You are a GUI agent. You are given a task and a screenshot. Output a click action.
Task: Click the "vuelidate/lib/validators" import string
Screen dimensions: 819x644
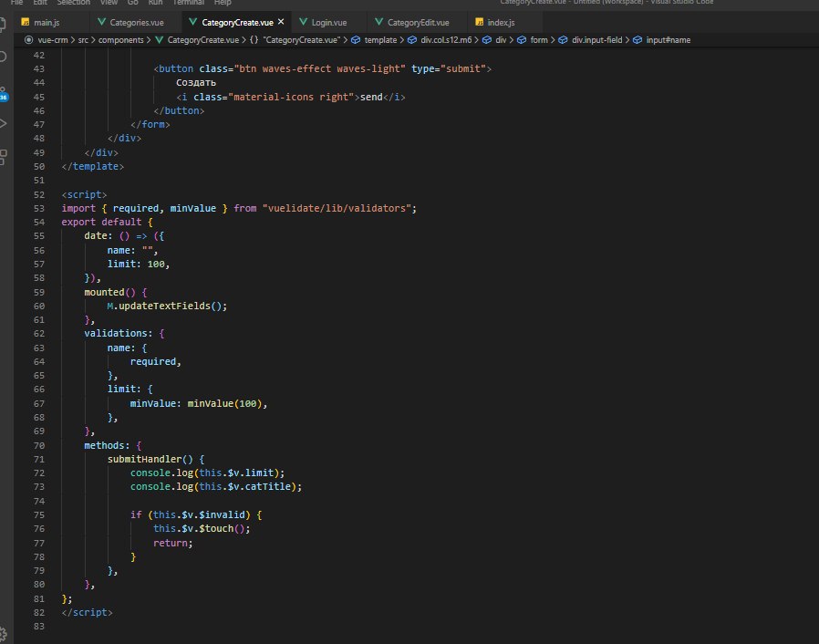pos(337,208)
